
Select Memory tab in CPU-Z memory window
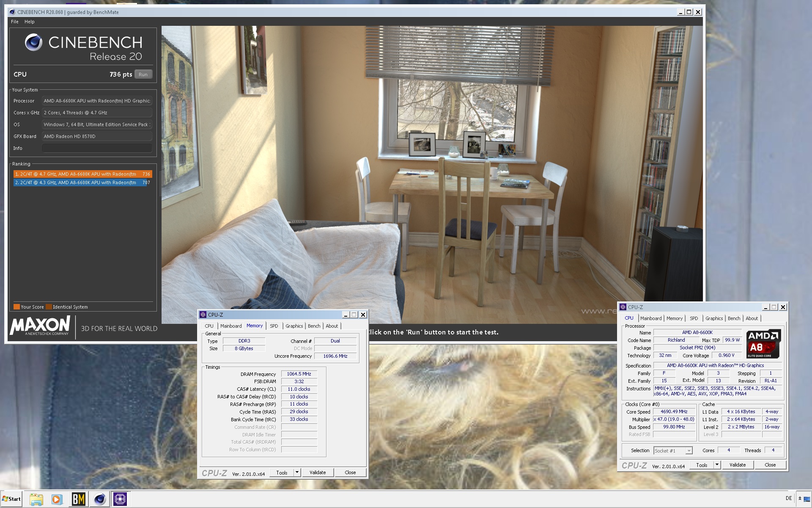[x=255, y=326]
